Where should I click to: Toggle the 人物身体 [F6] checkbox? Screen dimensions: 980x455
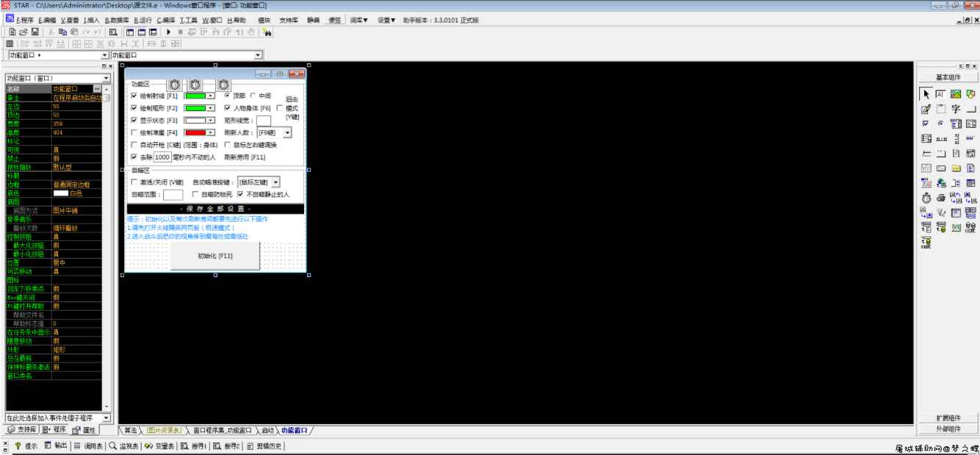pos(228,108)
